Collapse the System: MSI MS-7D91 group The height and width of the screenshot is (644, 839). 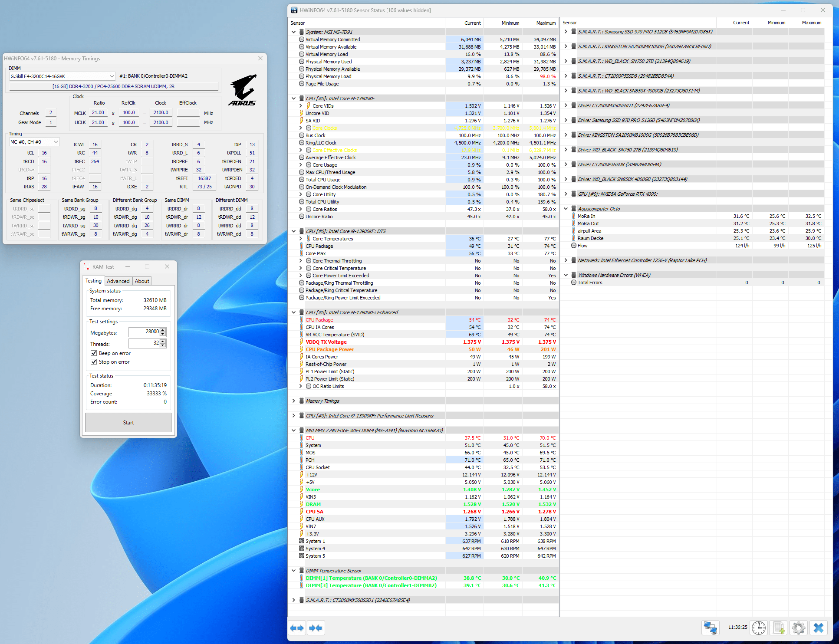[x=293, y=32]
